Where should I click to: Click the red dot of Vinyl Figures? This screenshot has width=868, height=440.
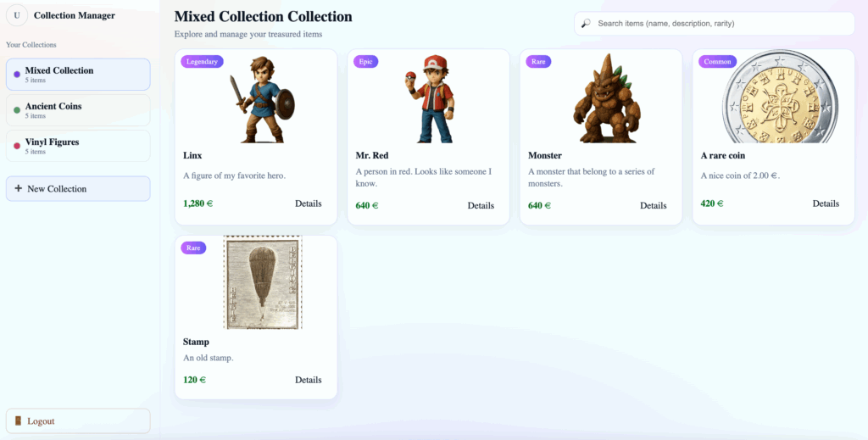17,146
